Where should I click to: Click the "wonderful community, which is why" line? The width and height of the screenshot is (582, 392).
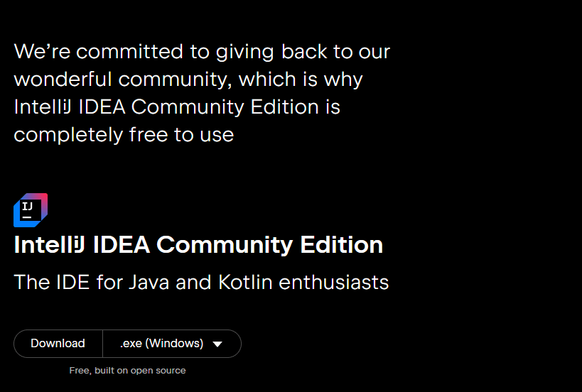click(188, 80)
